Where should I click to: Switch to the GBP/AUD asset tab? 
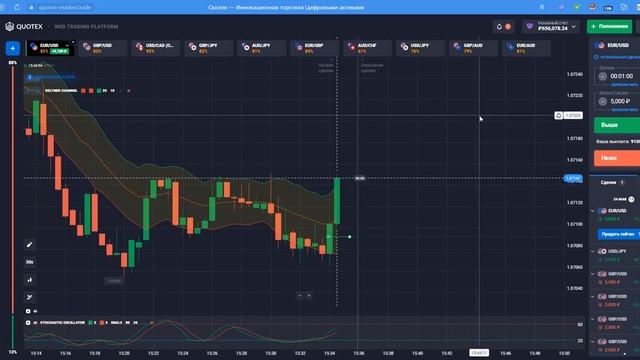pyautogui.click(x=473, y=48)
